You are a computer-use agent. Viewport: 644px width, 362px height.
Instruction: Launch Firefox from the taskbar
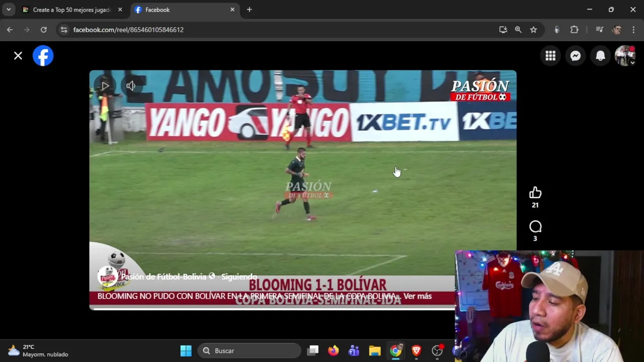334,351
